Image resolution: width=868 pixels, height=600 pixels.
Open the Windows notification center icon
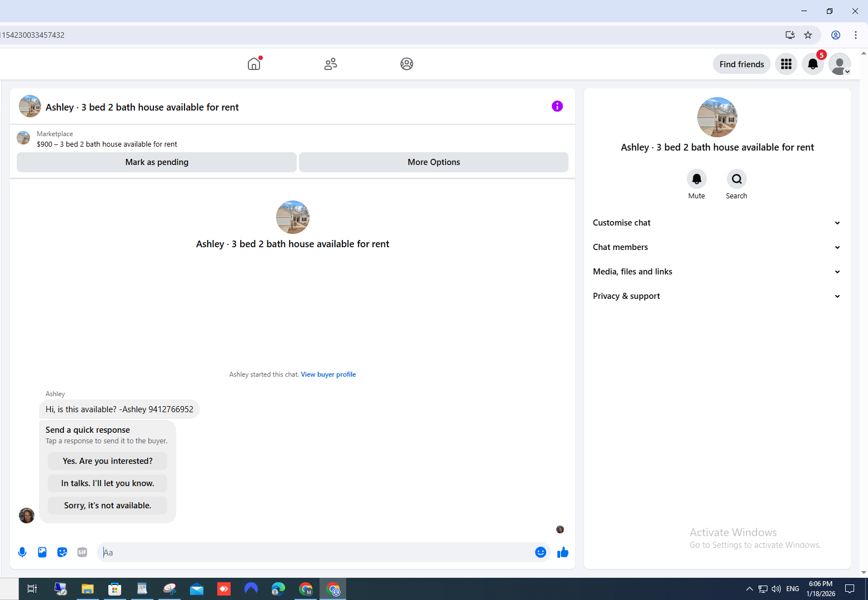850,589
